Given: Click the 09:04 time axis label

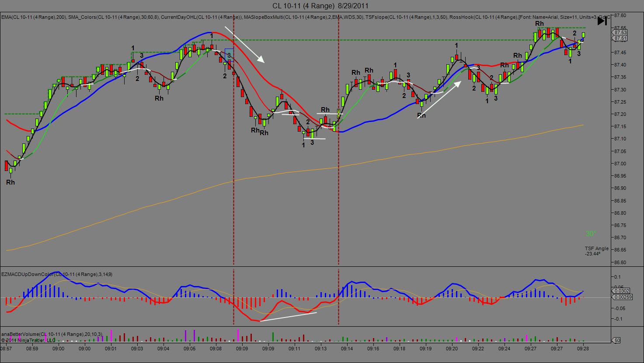Looking at the screenshot, I should 163,349.
